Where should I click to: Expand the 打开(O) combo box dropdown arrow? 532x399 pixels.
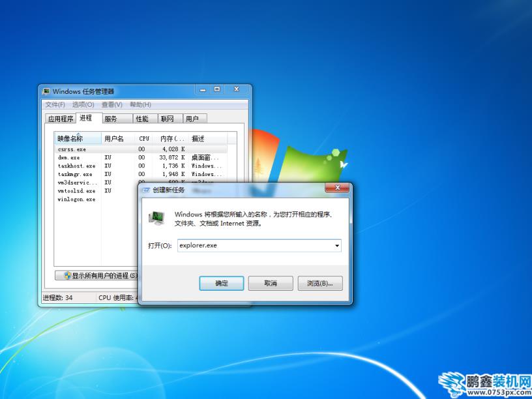point(337,245)
